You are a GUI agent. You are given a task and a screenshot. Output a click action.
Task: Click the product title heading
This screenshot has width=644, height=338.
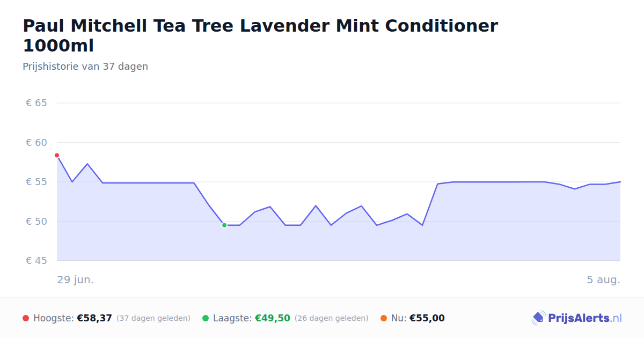(260, 35)
